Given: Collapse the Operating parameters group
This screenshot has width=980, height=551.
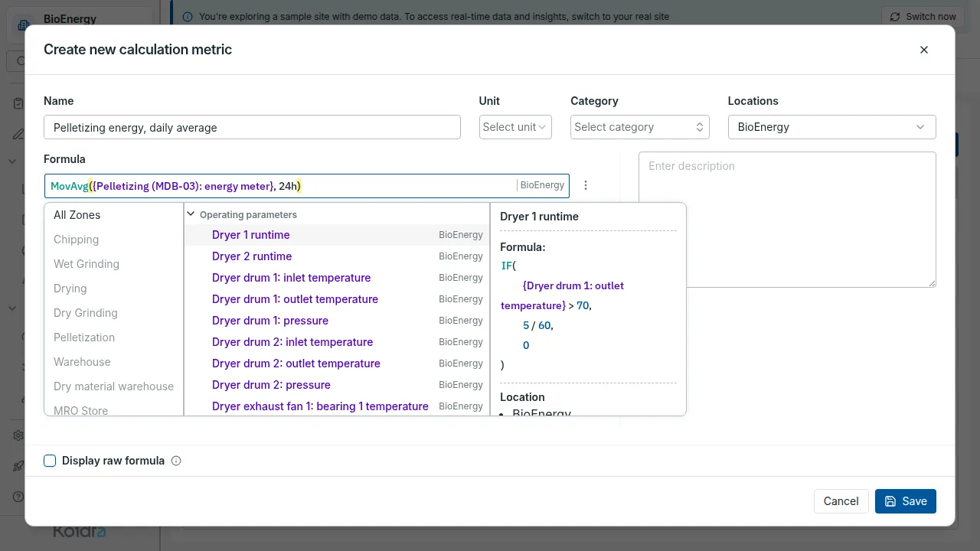Looking at the screenshot, I should coord(191,215).
